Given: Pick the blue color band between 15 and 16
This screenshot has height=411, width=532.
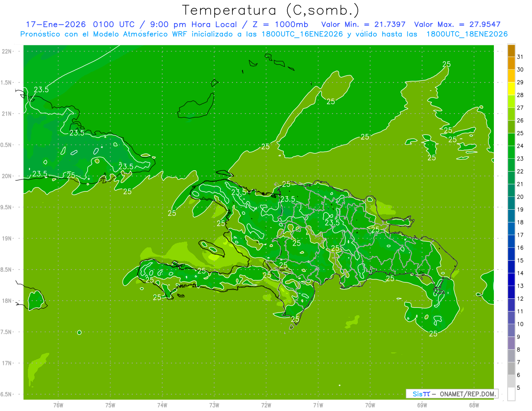Looking at the screenshot, I should pyautogui.click(x=511, y=254).
